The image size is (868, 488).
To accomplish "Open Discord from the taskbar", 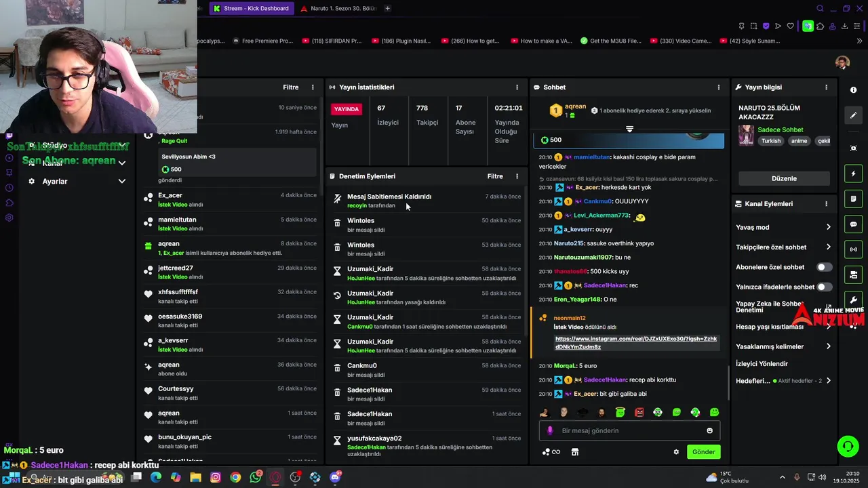I will (x=335, y=477).
